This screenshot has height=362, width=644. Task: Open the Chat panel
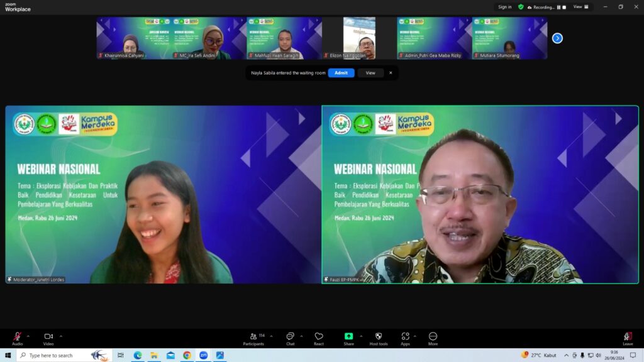coord(290,337)
